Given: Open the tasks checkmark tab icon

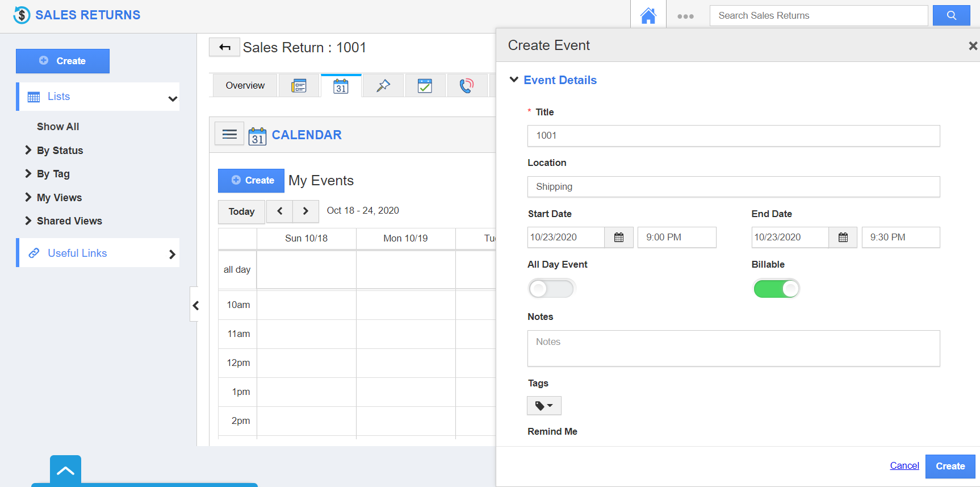Looking at the screenshot, I should 425,86.
